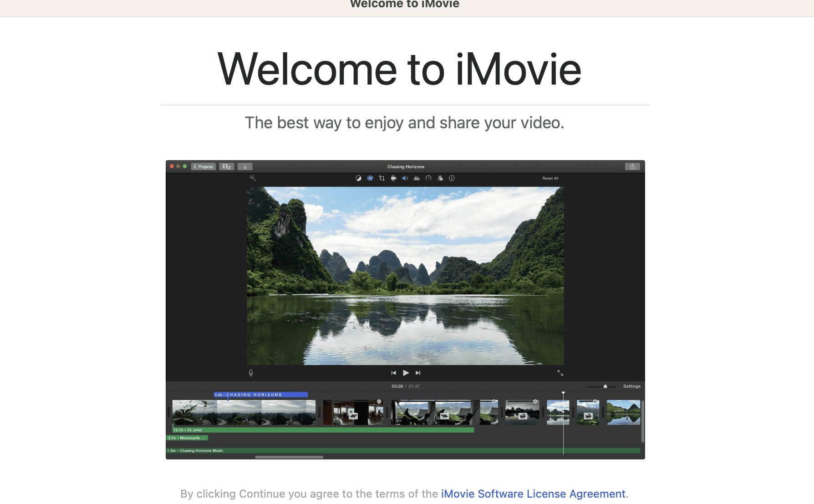Click Reset All
The width and height of the screenshot is (814, 504).
(x=550, y=178)
